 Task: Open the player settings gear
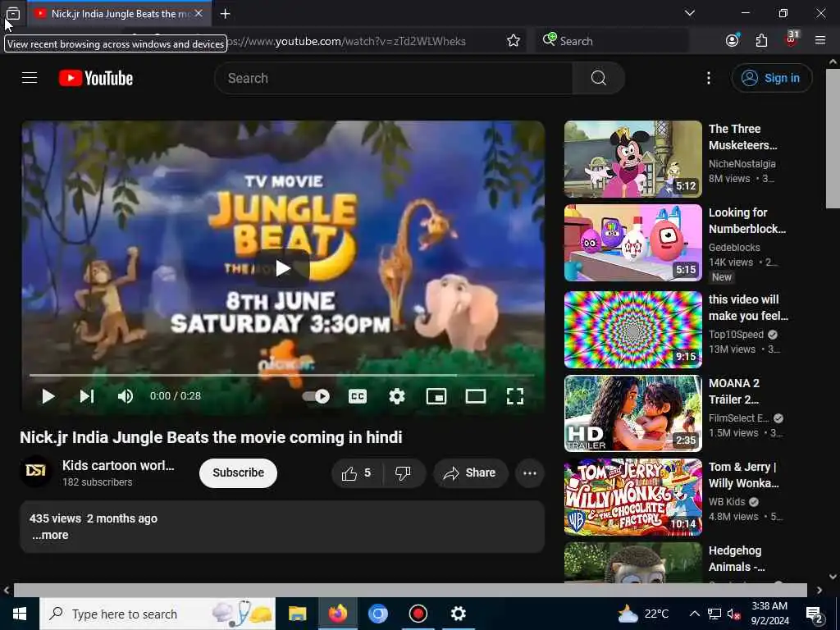(x=396, y=396)
